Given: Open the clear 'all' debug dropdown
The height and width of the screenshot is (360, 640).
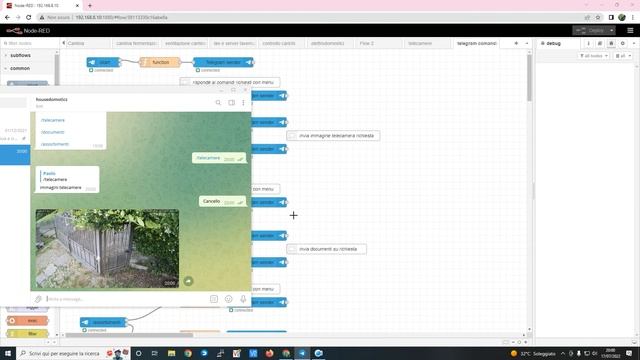Looking at the screenshot, I should pyautogui.click(x=623, y=56).
